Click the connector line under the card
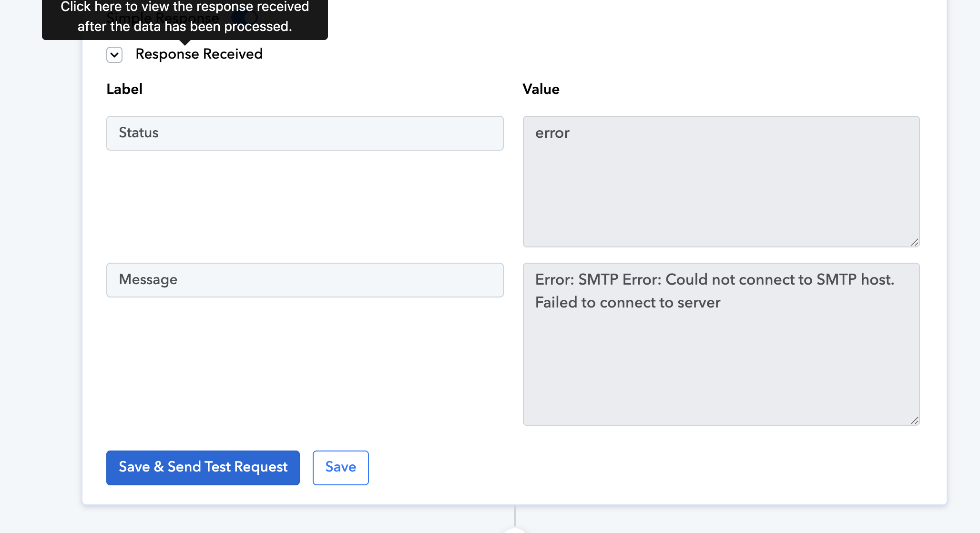Image resolution: width=980 pixels, height=533 pixels. tap(515, 516)
